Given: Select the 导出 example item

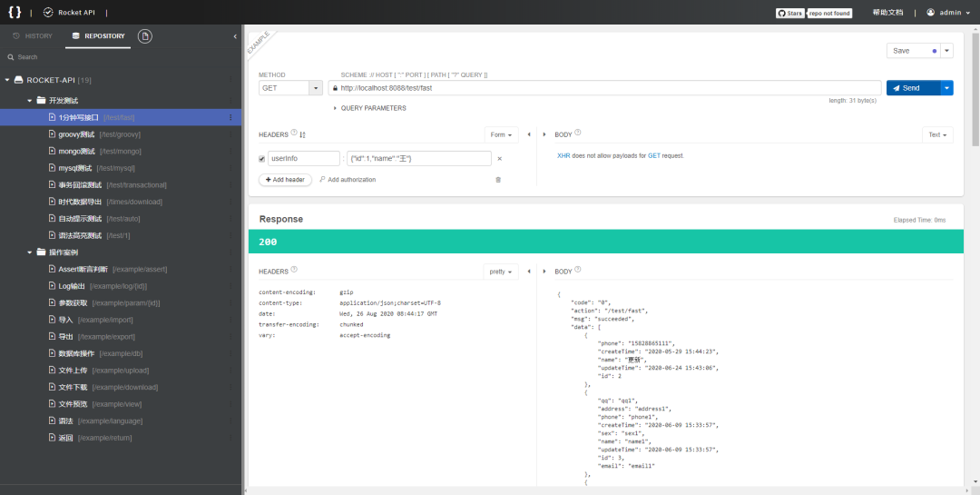Looking at the screenshot, I should click(121, 337).
